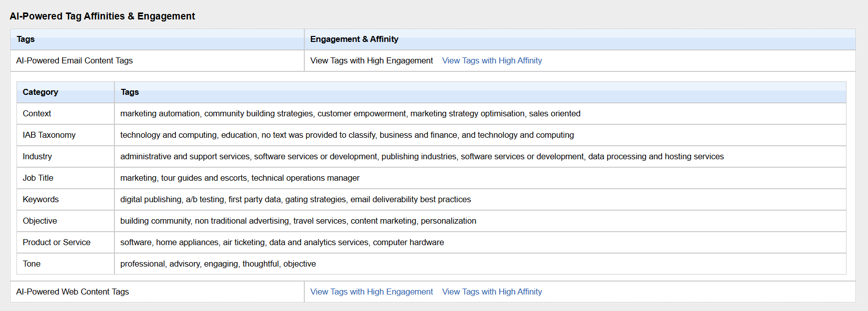Select the Objective category cell
The image size is (868, 311).
[x=39, y=221]
